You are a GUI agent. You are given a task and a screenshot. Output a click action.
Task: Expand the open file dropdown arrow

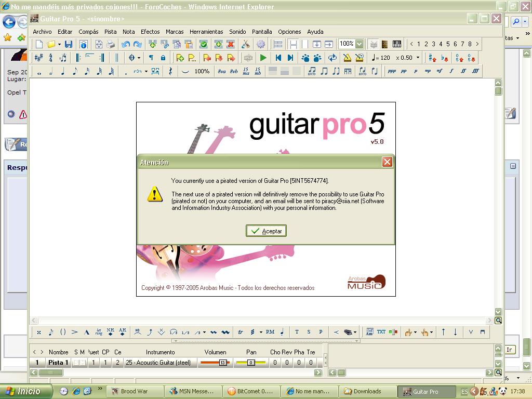click(59, 44)
